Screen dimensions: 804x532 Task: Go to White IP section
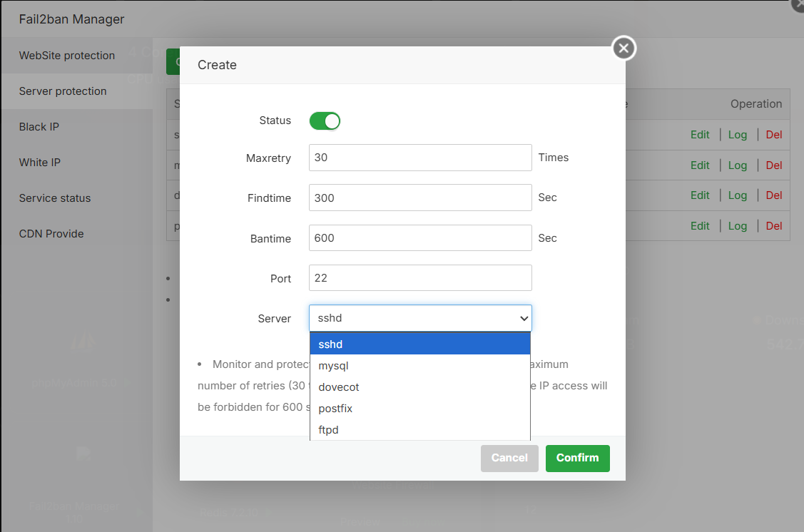point(40,163)
